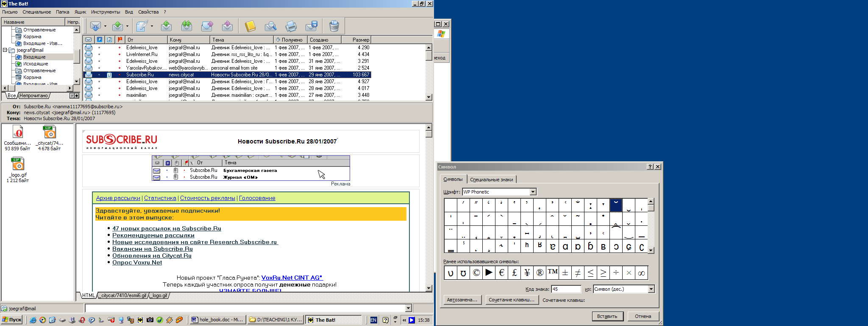The height and width of the screenshot is (326, 868).
Task: Click hole_book.doc taskbar button
Action: coord(217,320)
